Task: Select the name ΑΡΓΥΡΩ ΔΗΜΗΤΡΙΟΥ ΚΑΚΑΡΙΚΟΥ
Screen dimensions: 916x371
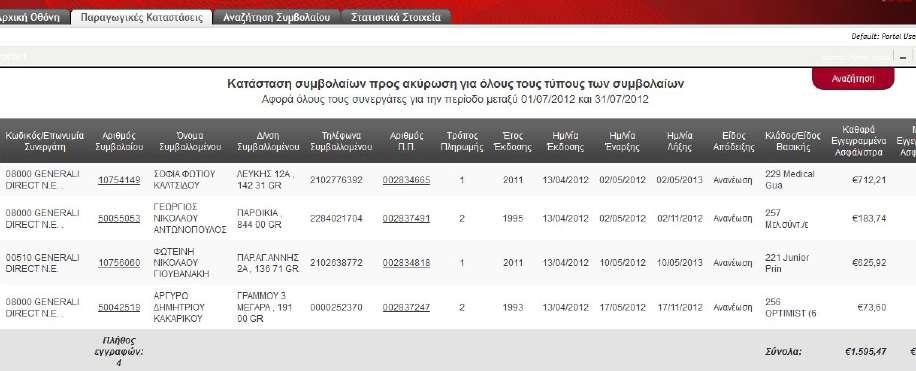Action: point(179,307)
